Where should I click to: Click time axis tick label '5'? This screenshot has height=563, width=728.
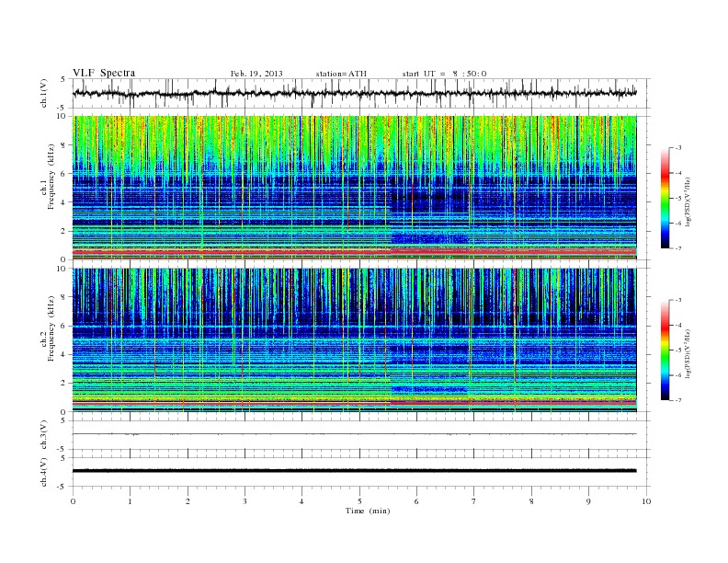(x=359, y=501)
